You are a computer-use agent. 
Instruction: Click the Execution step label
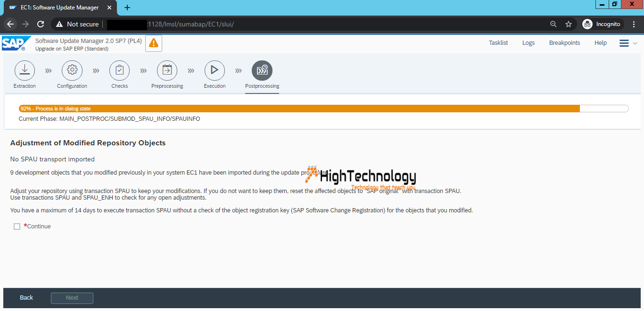click(215, 86)
